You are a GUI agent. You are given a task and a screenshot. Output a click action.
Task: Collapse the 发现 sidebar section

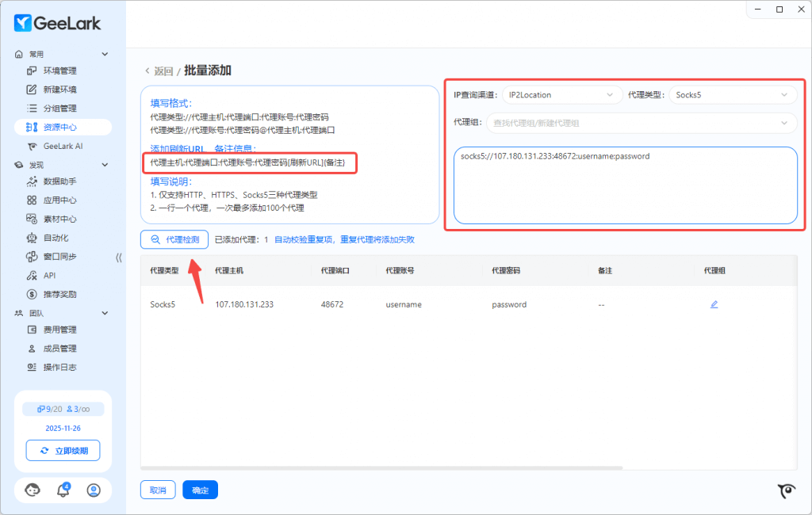[105, 165]
